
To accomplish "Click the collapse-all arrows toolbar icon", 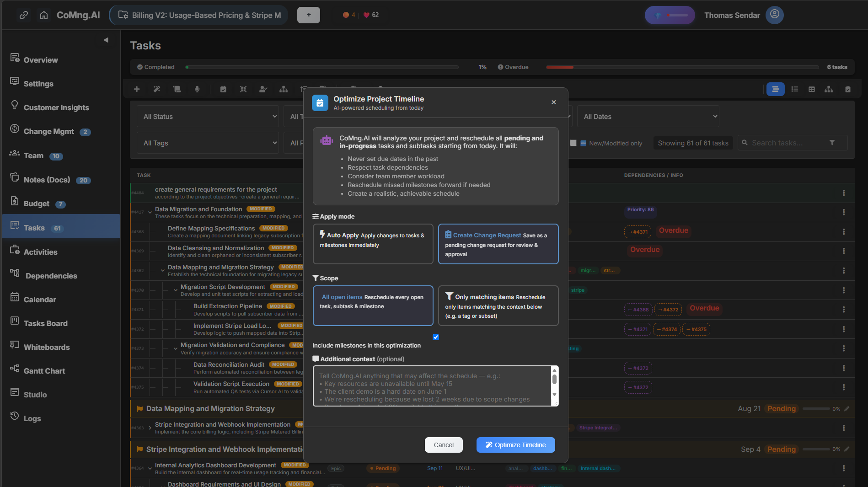I will [x=243, y=89].
